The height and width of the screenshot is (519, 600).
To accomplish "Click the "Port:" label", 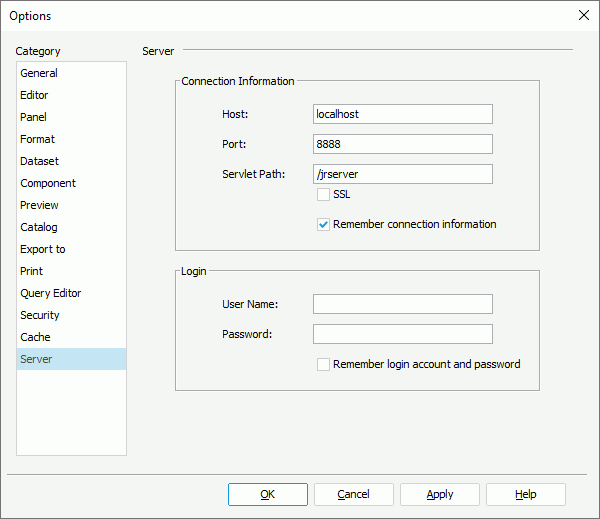I will tap(234, 144).
